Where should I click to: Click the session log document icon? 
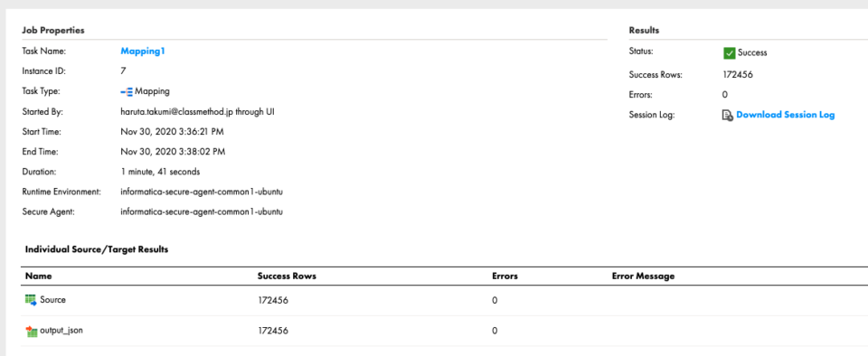(728, 115)
